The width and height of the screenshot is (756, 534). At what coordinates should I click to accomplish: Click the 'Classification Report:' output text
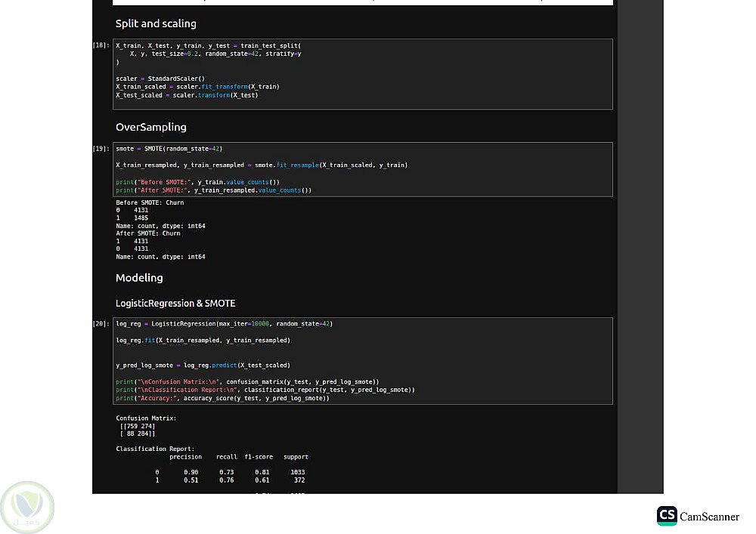coord(155,449)
